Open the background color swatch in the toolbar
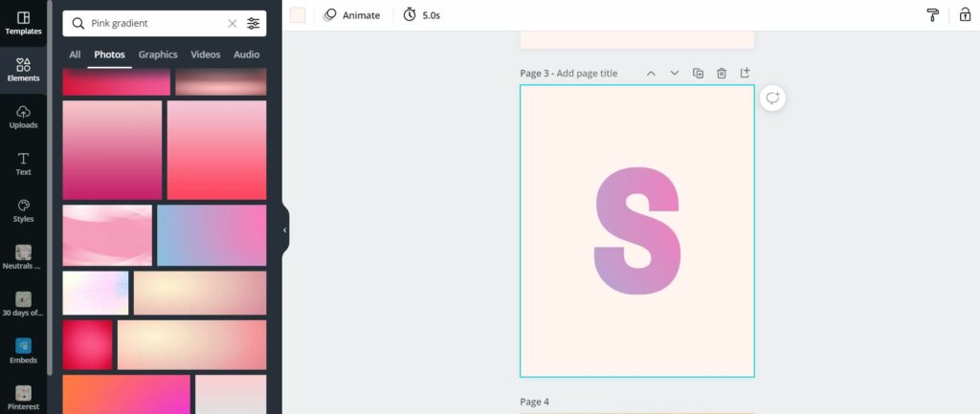Screen dimensions: 980x414 [x=298, y=15]
